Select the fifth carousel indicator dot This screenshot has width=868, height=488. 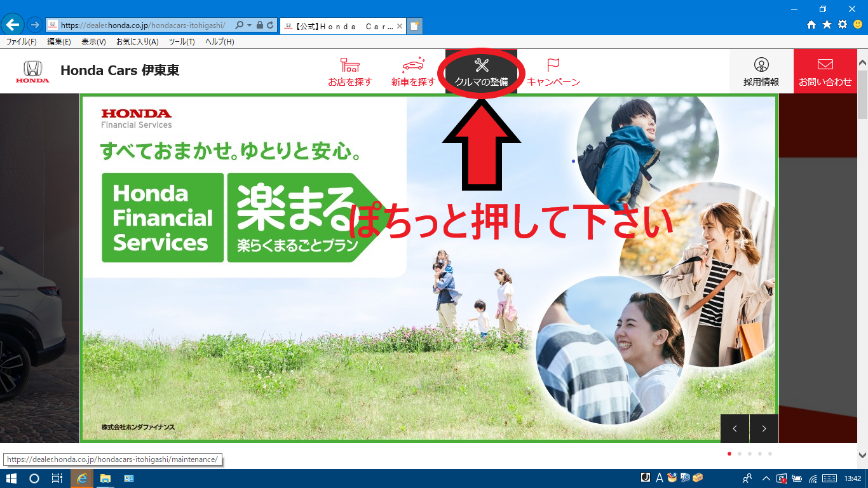[x=770, y=454]
